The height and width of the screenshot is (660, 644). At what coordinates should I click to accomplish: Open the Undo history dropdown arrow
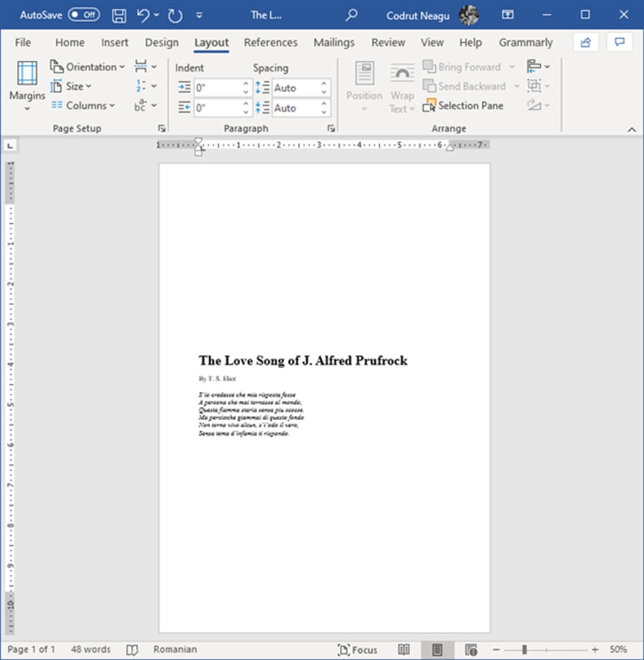[156, 15]
